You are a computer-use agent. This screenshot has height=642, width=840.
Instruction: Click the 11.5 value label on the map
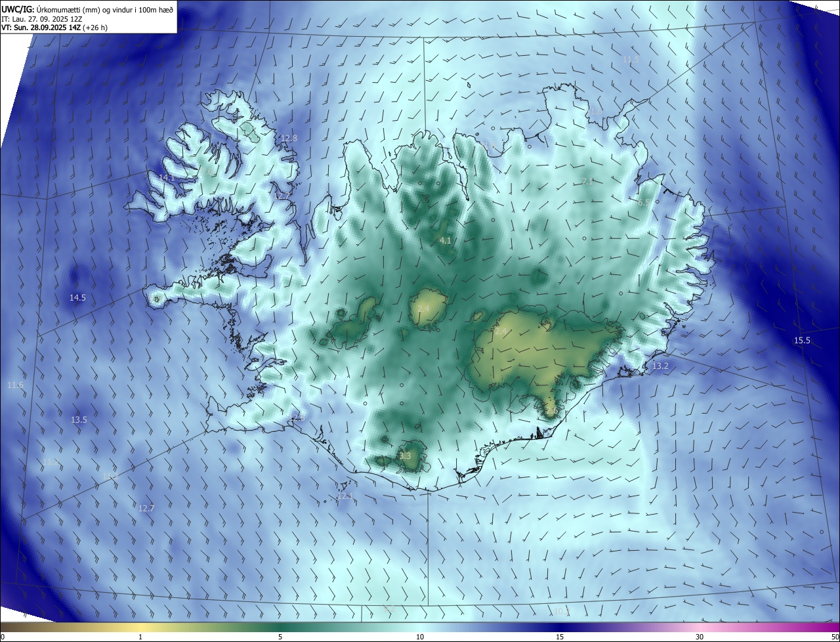(x=631, y=59)
